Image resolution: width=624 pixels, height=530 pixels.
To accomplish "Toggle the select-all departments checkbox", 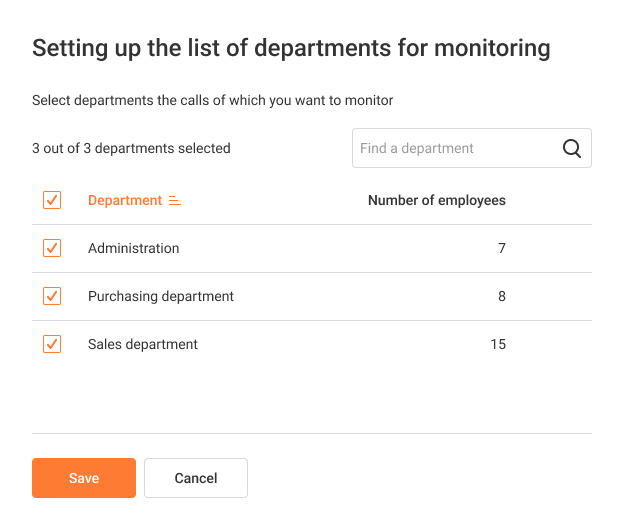I will 52,200.
